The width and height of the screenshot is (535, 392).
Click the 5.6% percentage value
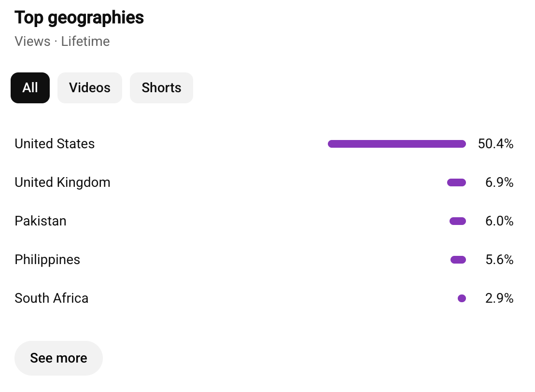499,259
